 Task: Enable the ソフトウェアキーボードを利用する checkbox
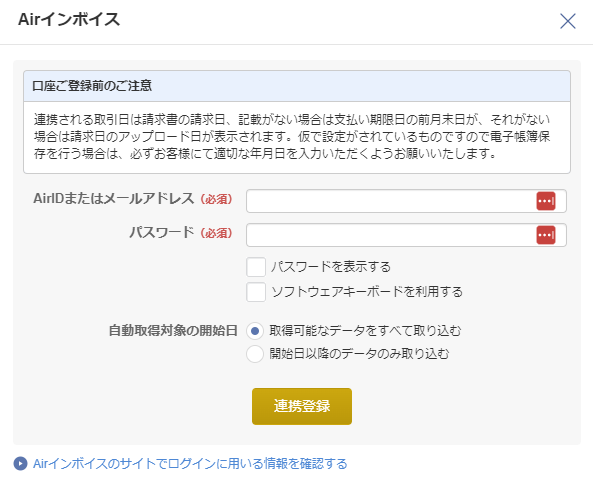256,292
